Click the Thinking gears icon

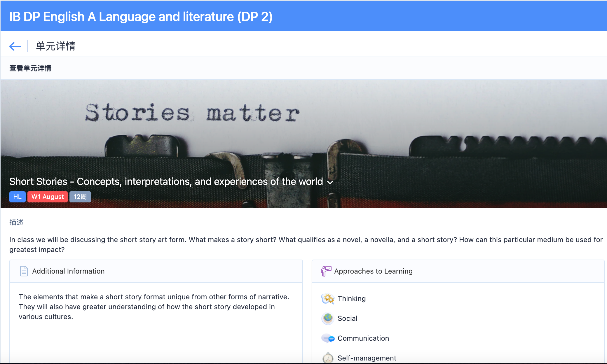[328, 299]
